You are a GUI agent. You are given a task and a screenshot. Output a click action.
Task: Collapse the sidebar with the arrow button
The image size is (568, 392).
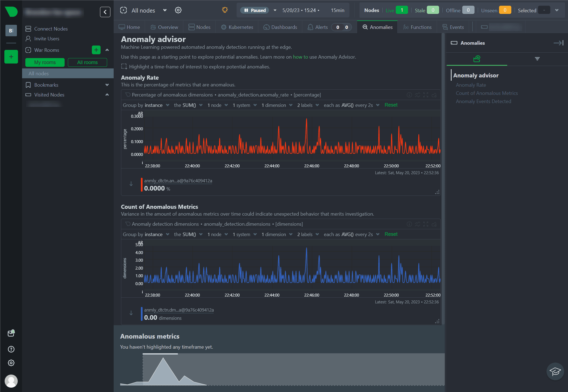click(x=105, y=12)
